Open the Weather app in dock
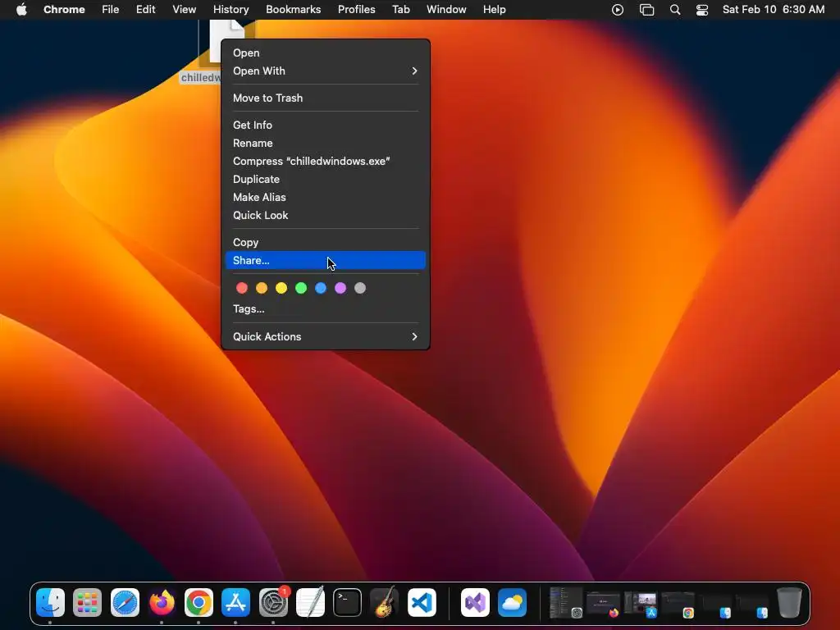 [512, 603]
